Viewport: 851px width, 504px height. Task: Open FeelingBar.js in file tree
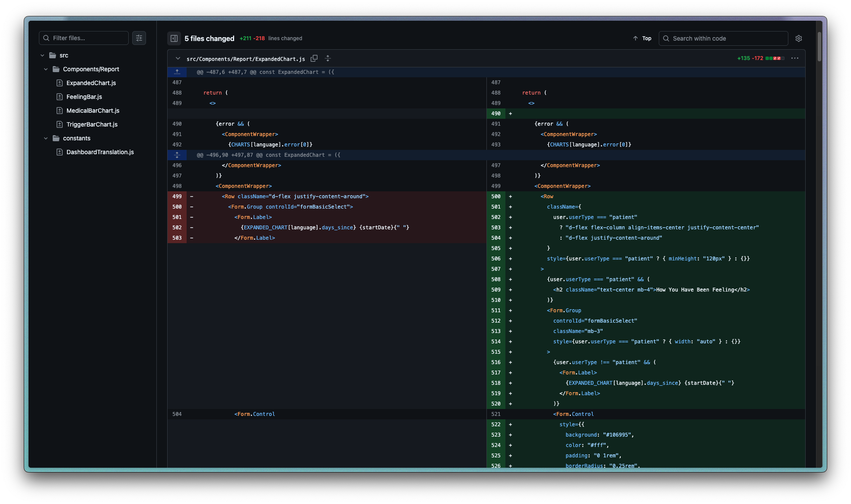click(84, 97)
